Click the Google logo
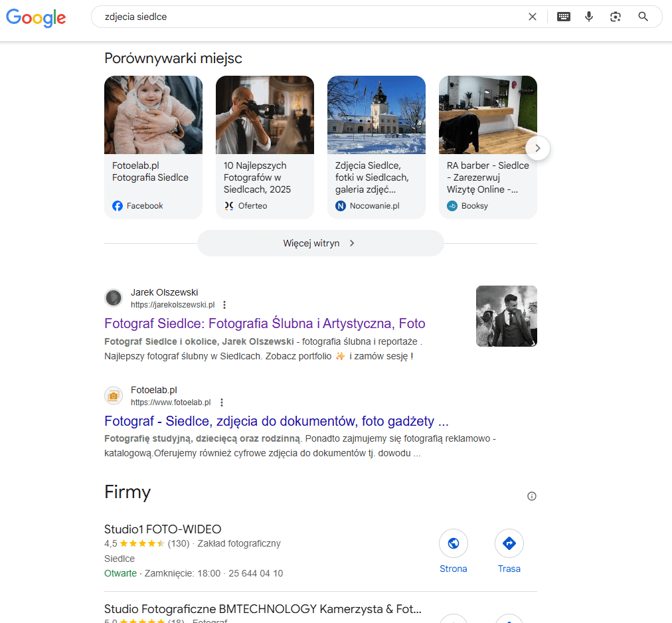Screen dimensions: 672x623 click(x=36, y=17)
